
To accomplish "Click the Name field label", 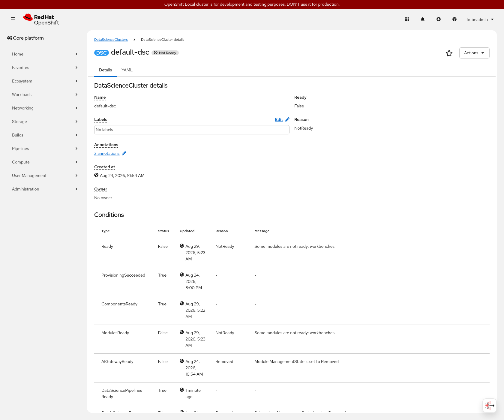I will point(100,97).
